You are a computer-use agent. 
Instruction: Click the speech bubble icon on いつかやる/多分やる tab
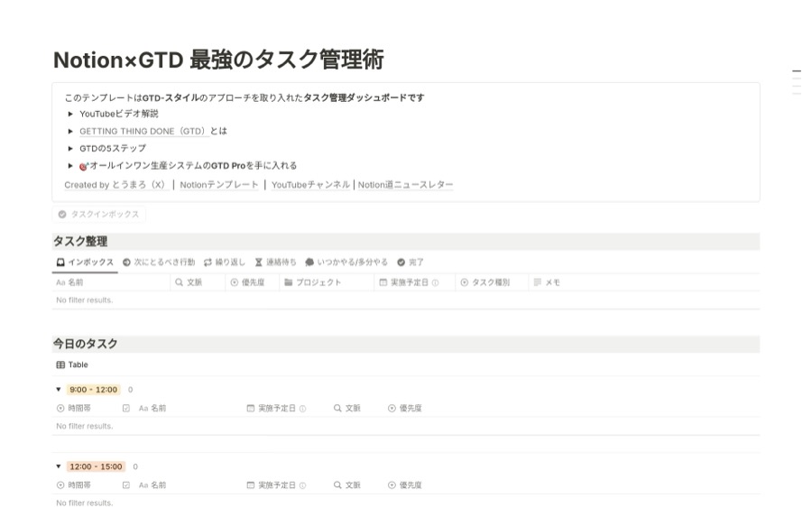click(309, 263)
